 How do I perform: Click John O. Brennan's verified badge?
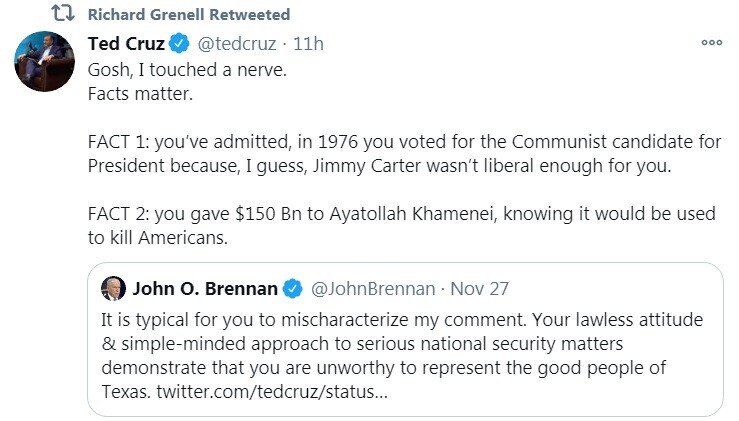point(292,289)
